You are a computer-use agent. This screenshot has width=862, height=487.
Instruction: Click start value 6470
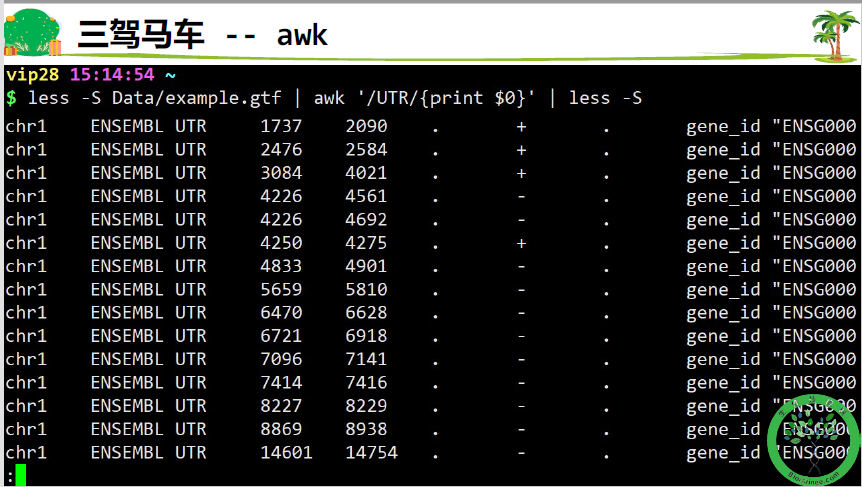(281, 312)
